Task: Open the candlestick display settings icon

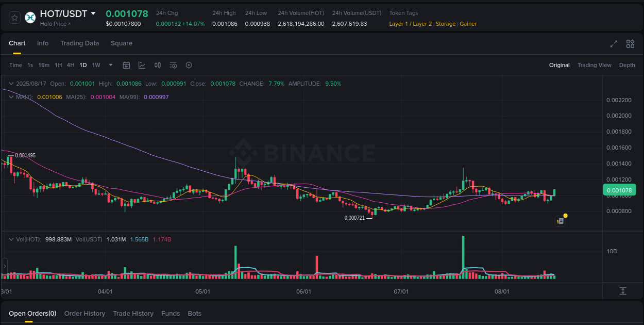Action: [x=158, y=65]
